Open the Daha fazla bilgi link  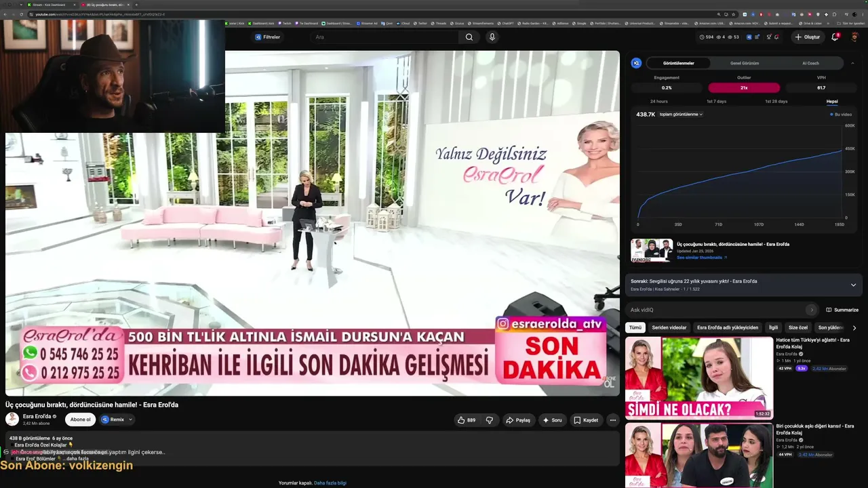click(330, 483)
